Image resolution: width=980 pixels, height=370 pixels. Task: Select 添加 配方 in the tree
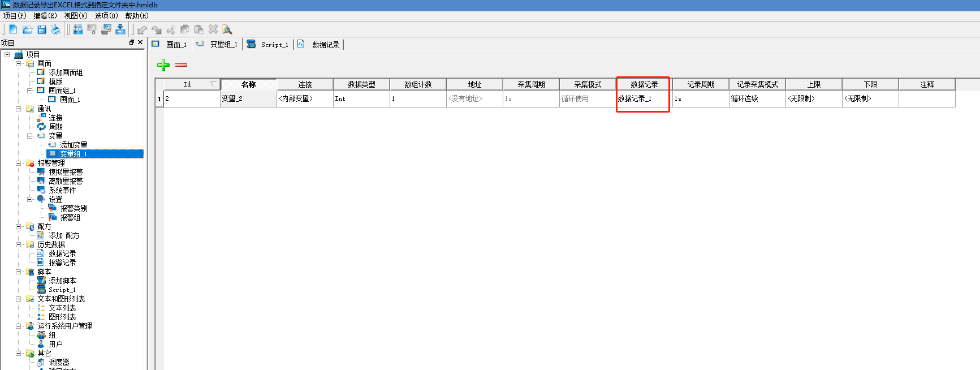64,235
